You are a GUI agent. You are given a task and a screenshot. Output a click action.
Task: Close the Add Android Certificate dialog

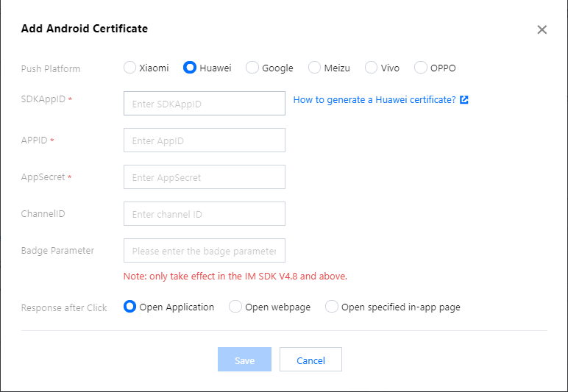[542, 29]
